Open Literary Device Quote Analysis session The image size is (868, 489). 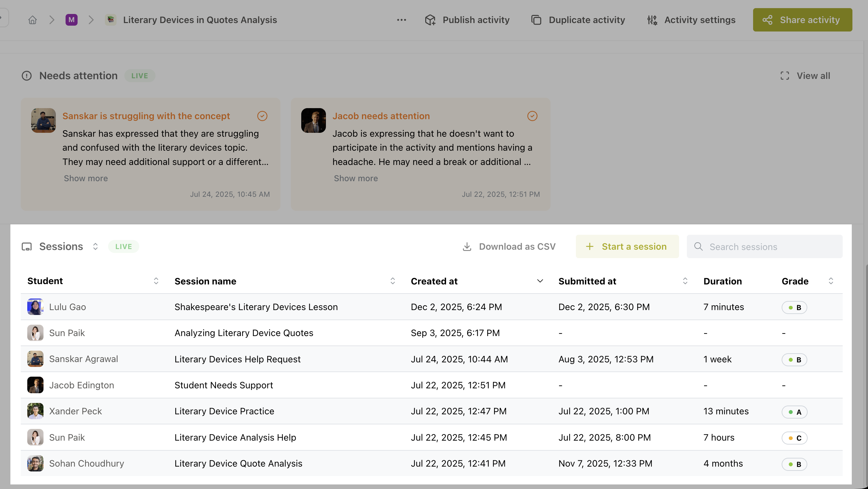(238, 463)
